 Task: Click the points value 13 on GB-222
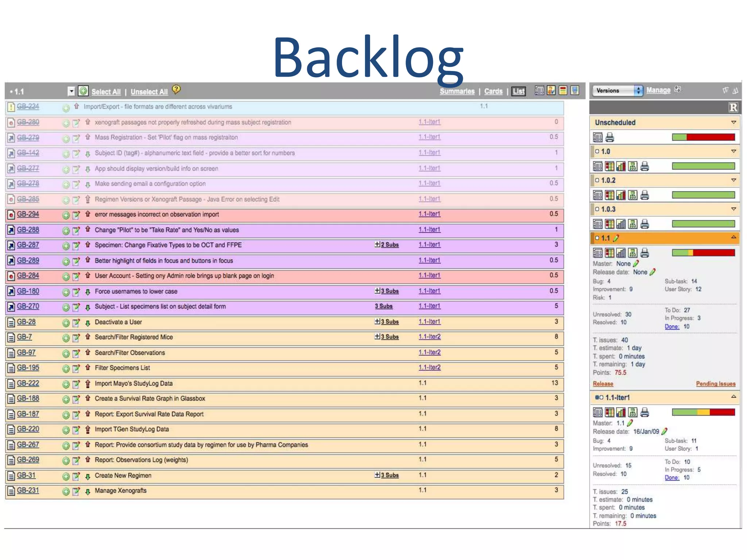[x=554, y=383]
